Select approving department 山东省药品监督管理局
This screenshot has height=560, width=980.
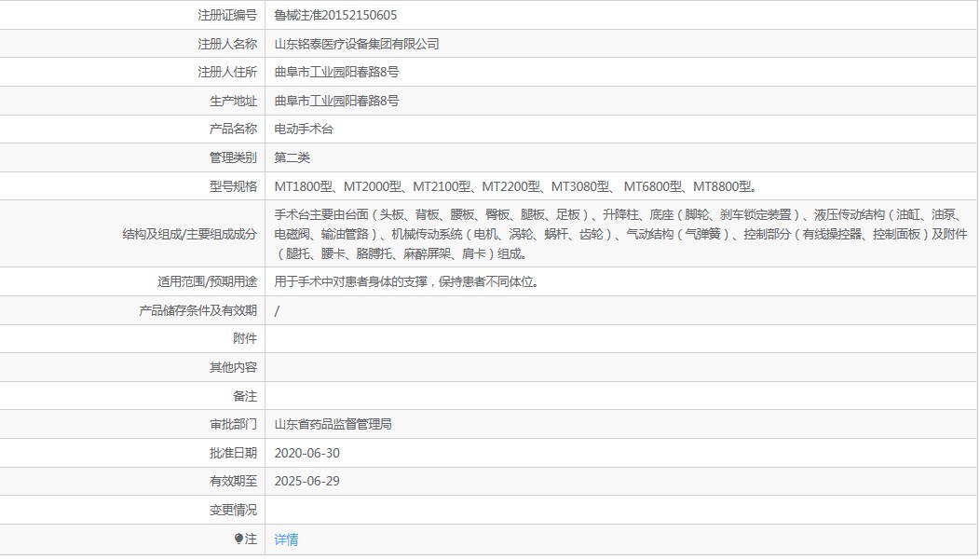coord(333,424)
